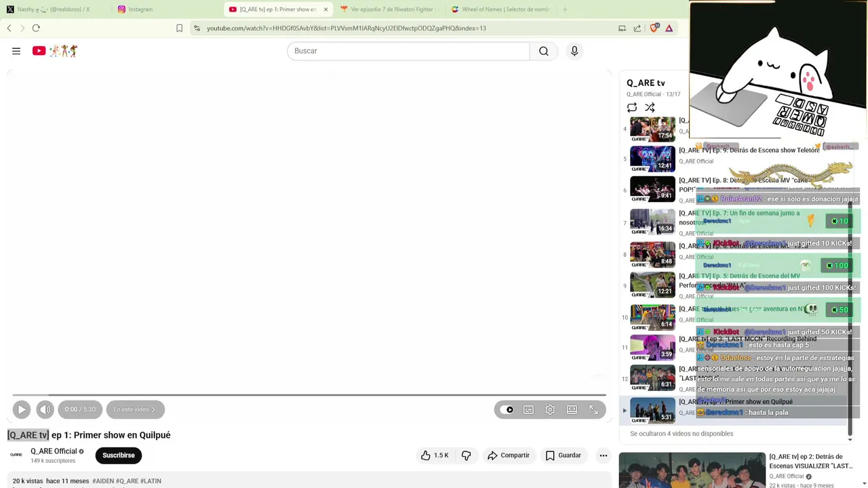Bookmark this page
Screen dimensions: 868x488
tap(179, 28)
